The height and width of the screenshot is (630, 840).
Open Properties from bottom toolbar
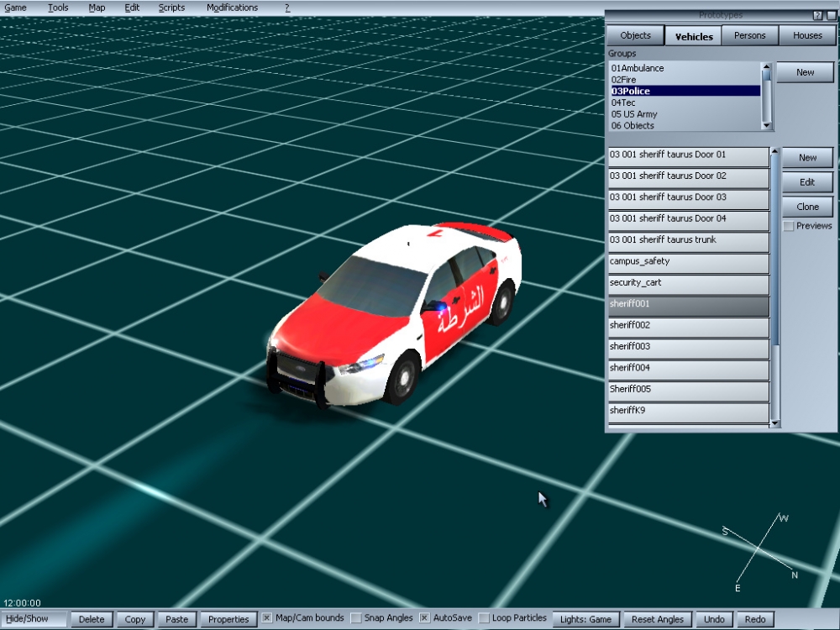(x=228, y=619)
